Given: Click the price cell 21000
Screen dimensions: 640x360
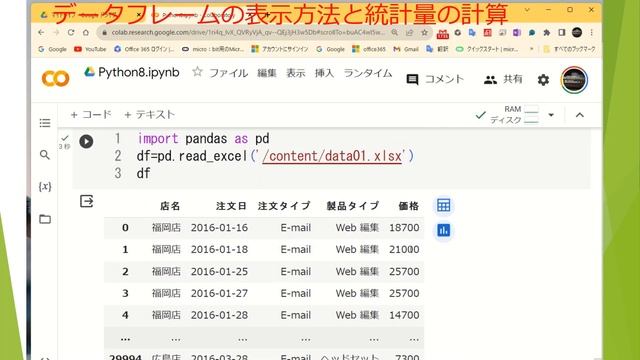Looking at the screenshot, I should (x=404, y=249).
